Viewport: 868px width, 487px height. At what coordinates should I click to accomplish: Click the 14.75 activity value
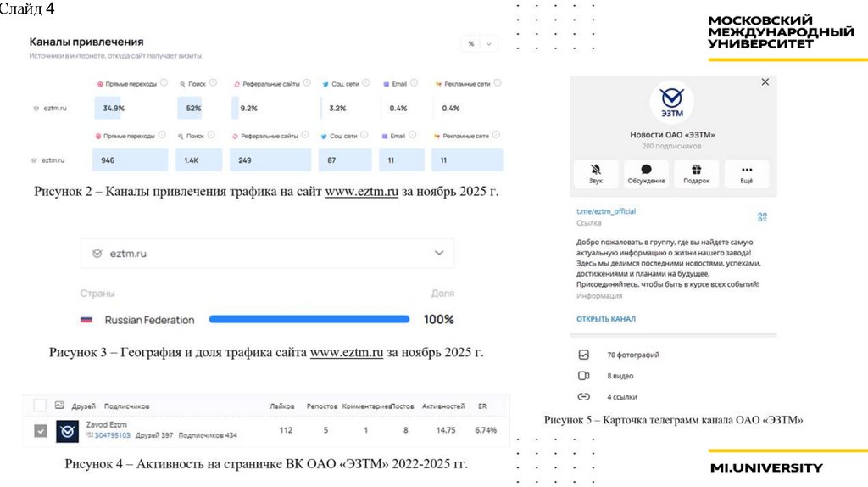tap(446, 430)
